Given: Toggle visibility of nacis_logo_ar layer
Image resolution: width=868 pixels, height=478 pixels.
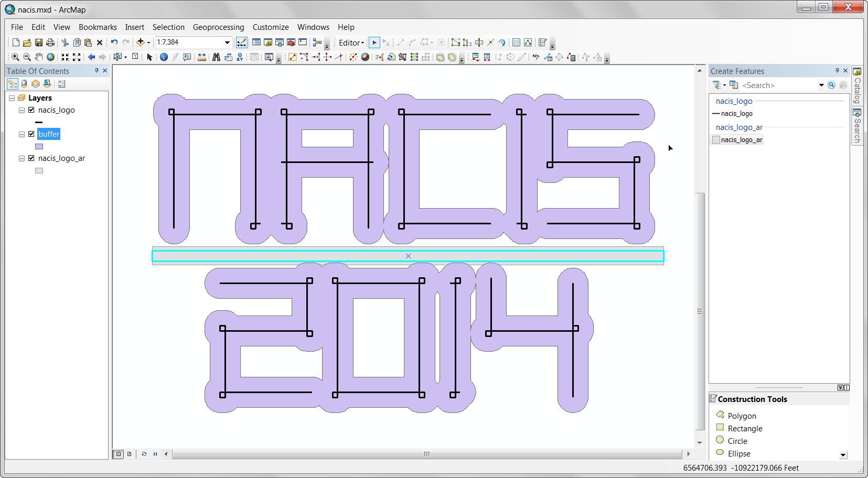Looking at the screenshot, I should pos(31,158).
